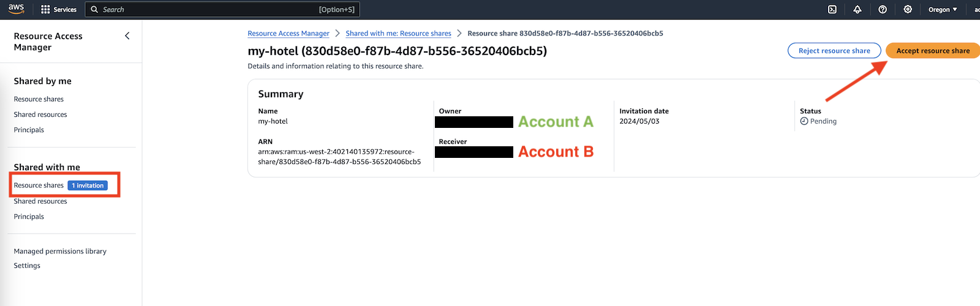Screen dimensions: 980x306
Task: Open Resource Access Manager breadcrumb link
Action: [288, 34]
